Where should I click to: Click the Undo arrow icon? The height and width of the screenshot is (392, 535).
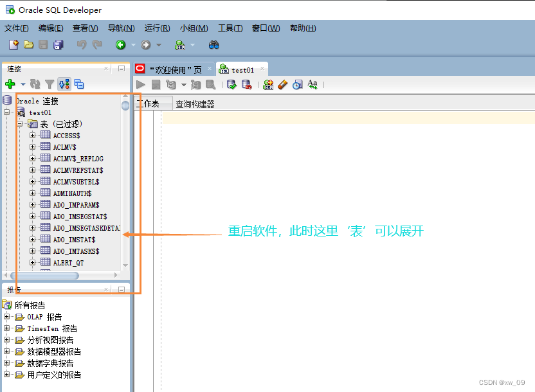point(81,44)
